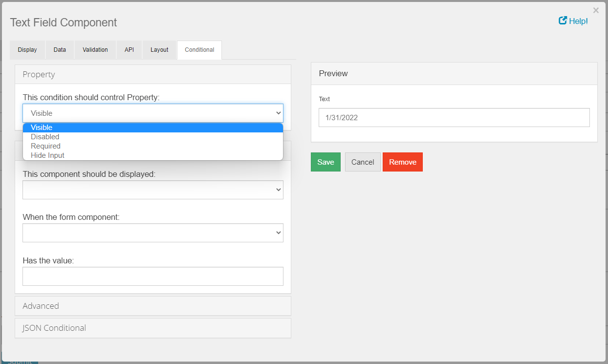Click the Help link icon
The width and height of the screenshot is (608, 364).
point(563,21)
